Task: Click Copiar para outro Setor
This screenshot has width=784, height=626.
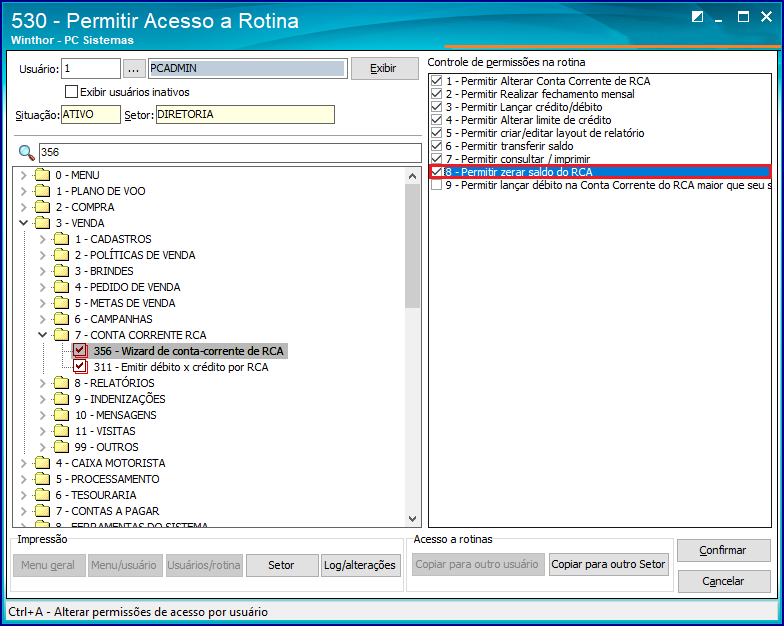Action: (x=608, y=564)
